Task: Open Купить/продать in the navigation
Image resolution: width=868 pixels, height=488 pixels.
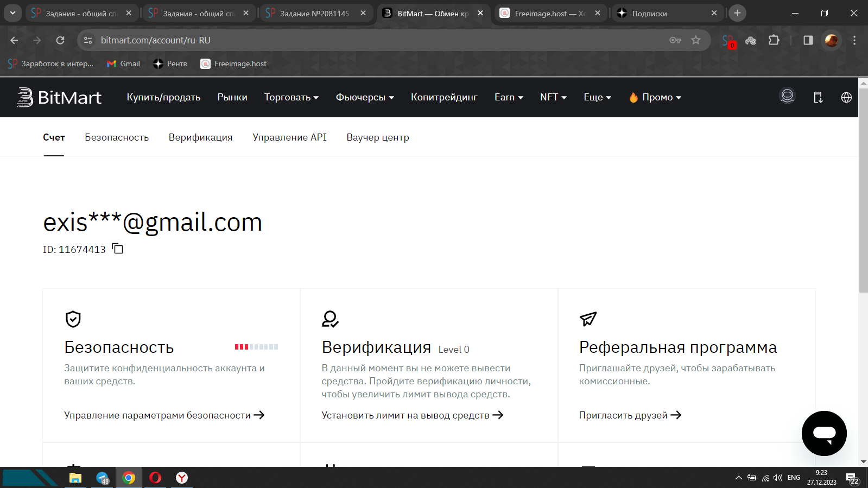Action: [x=163, y=97]
